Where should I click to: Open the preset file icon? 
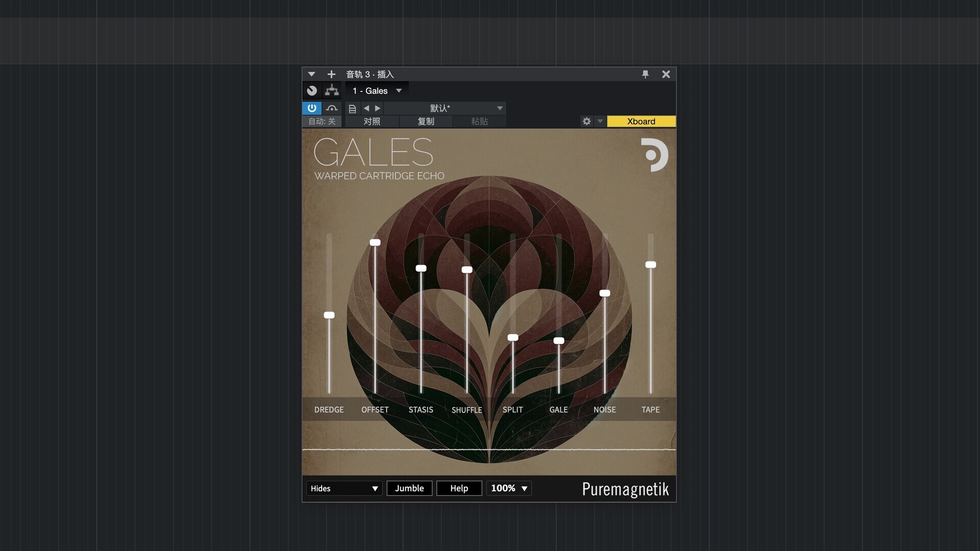pos(352,108)
